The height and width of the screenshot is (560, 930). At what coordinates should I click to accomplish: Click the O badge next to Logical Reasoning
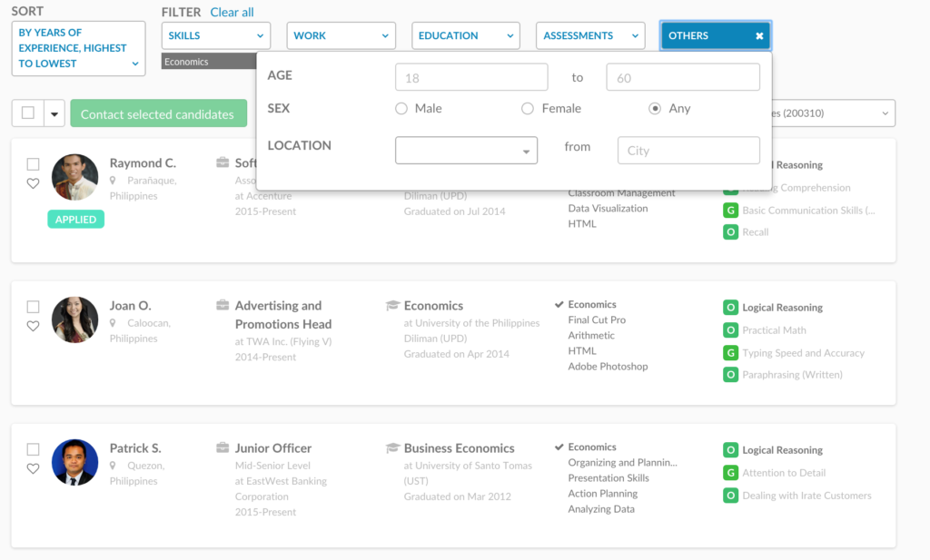[x=729, y=307]
